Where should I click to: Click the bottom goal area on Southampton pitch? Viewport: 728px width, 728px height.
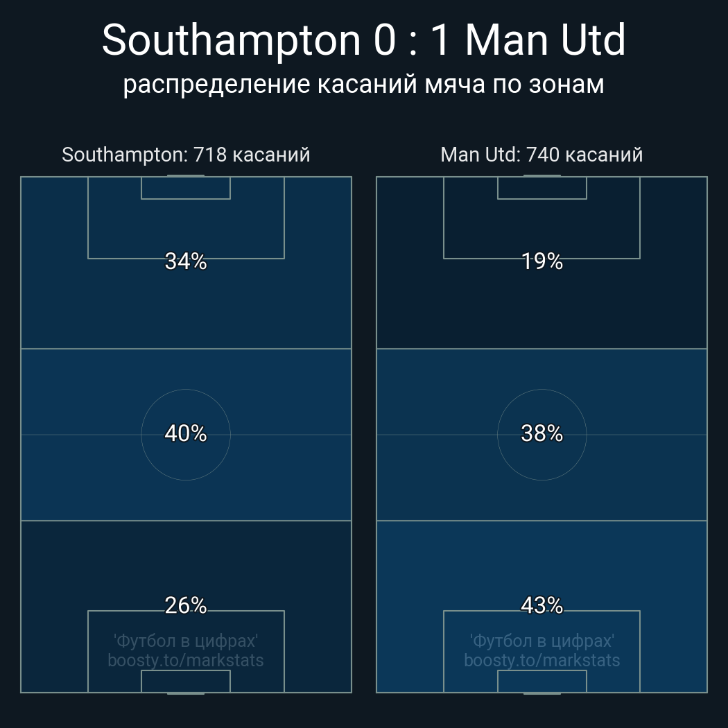(x=186, y=681)
